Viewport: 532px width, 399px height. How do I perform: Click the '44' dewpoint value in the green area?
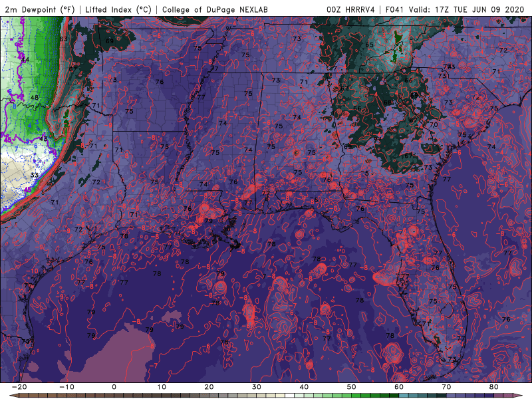click(x=25, y=60)
